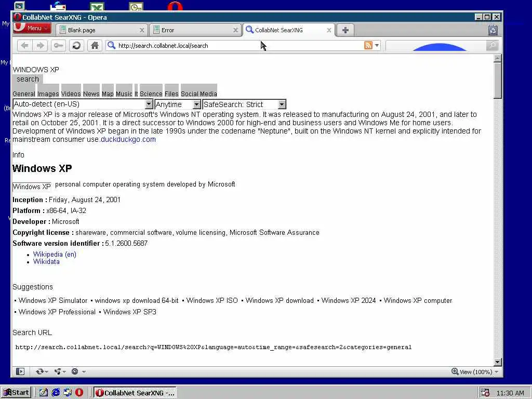Click the page scrollbar down arrow
The height and width of the screenshot is (399, 532).
[x=497, y=362]
